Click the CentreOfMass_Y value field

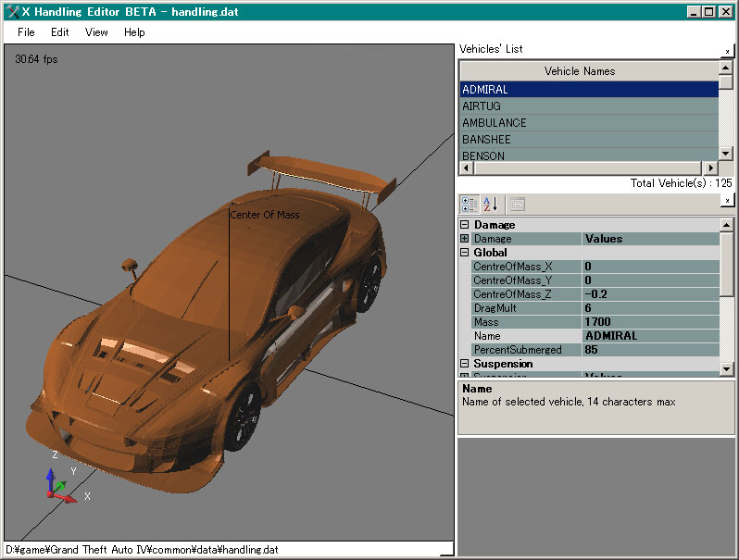click(x=651, y=280)
